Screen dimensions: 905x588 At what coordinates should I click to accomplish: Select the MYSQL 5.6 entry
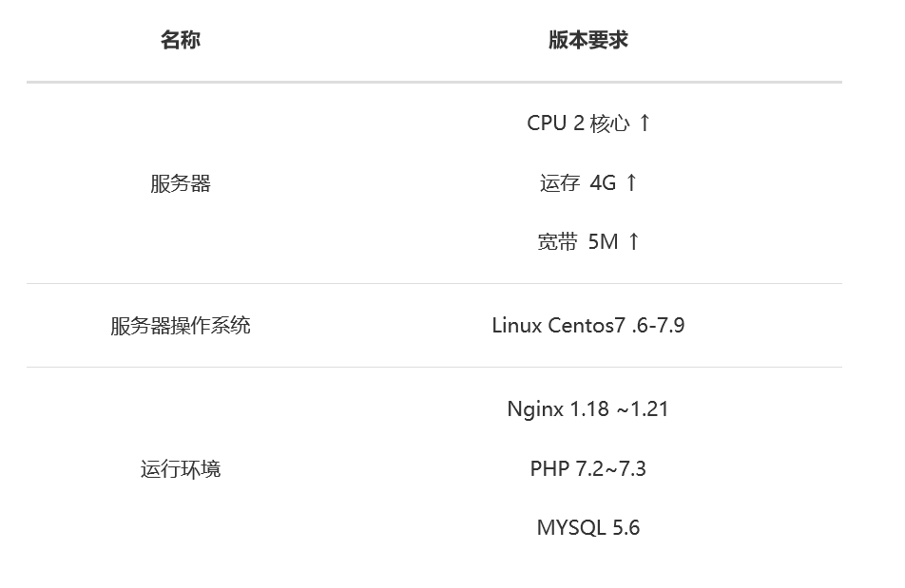[588, 528]
